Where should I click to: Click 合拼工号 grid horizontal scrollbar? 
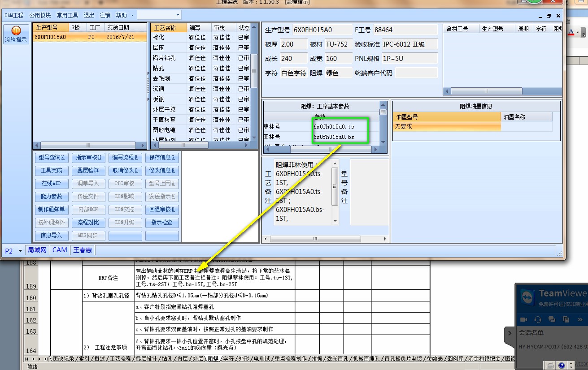503,91
